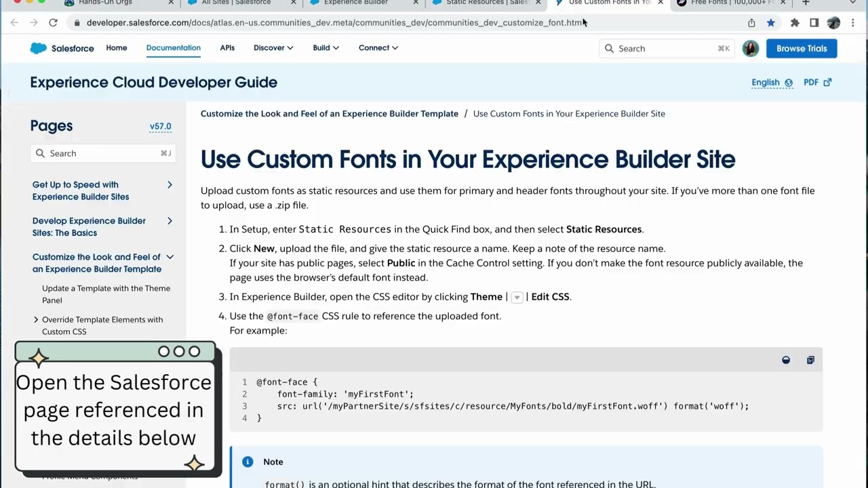Viewport: 868px width, 488px height.
Task: Click the external link icon beside PDF
Action: coord(827,82)
